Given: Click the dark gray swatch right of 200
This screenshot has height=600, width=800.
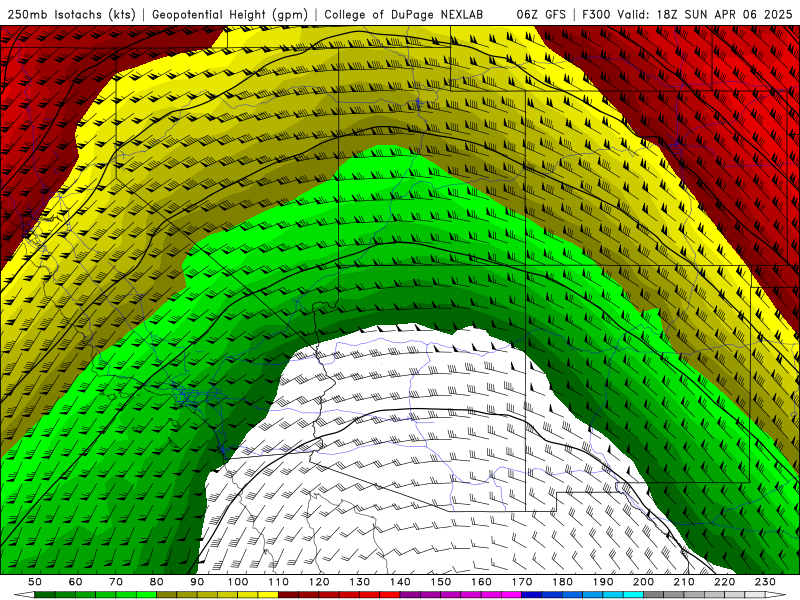Looking at the screenshot, I should coord(654,595).
